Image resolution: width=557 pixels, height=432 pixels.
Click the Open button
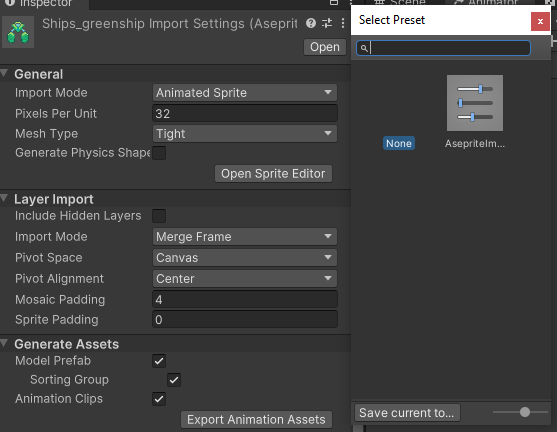[325, 47]
